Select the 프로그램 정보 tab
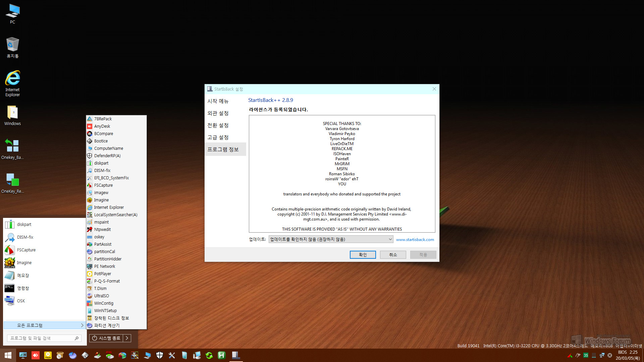Viewport: 644px width, 362px height. (x=225, y=149)
